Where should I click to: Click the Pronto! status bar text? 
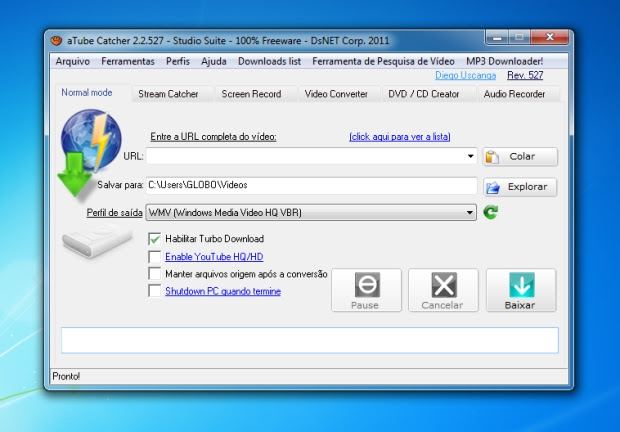click(66, 376)
